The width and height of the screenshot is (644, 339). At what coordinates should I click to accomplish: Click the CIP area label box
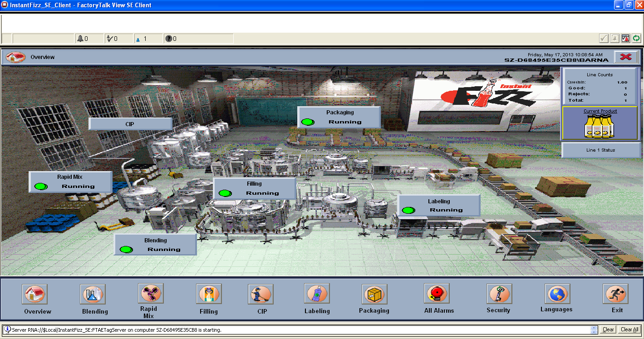130,123
